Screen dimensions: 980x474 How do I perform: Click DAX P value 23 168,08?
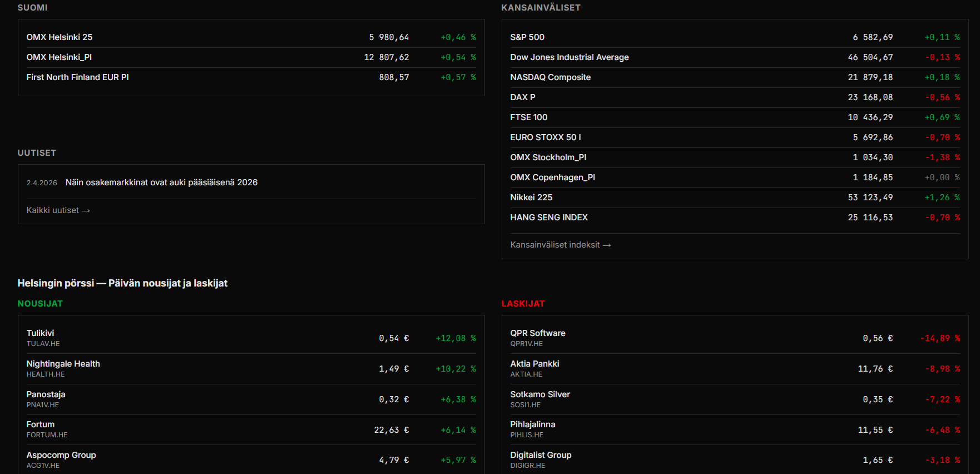tap(870, 97)
